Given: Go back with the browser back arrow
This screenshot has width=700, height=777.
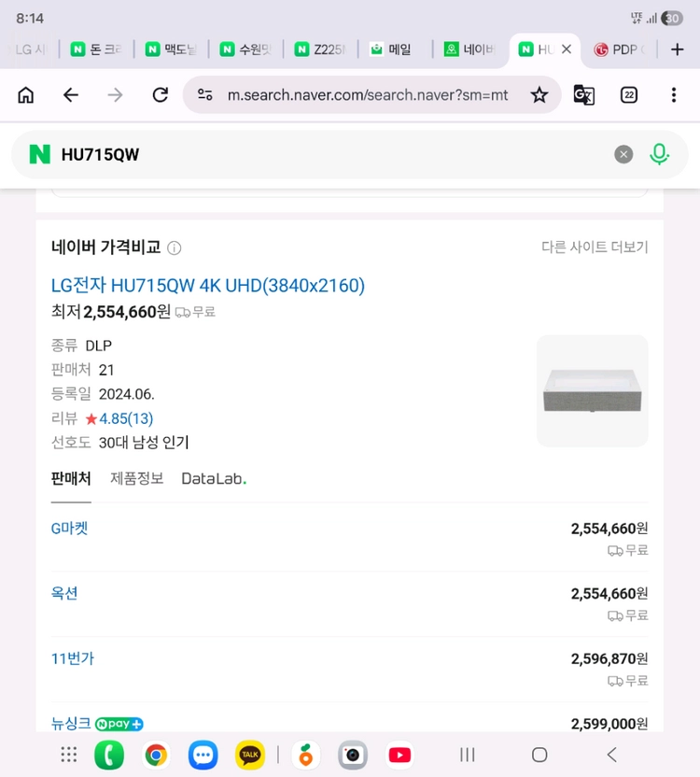Looking at the screenshot, I should click(71, 94).
